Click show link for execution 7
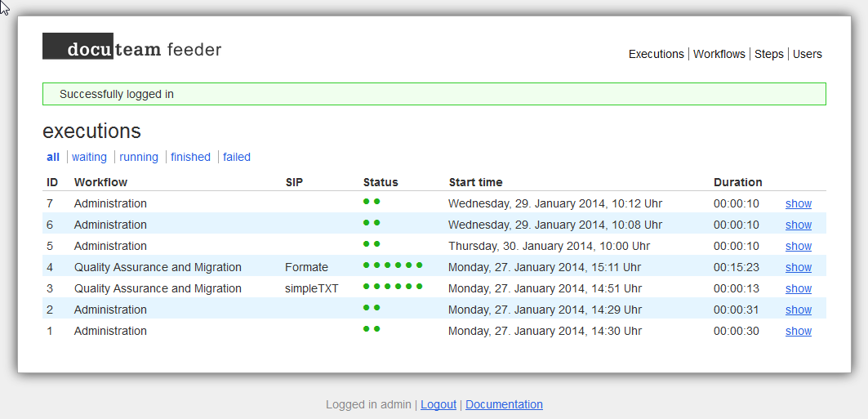 click(799, 203)
